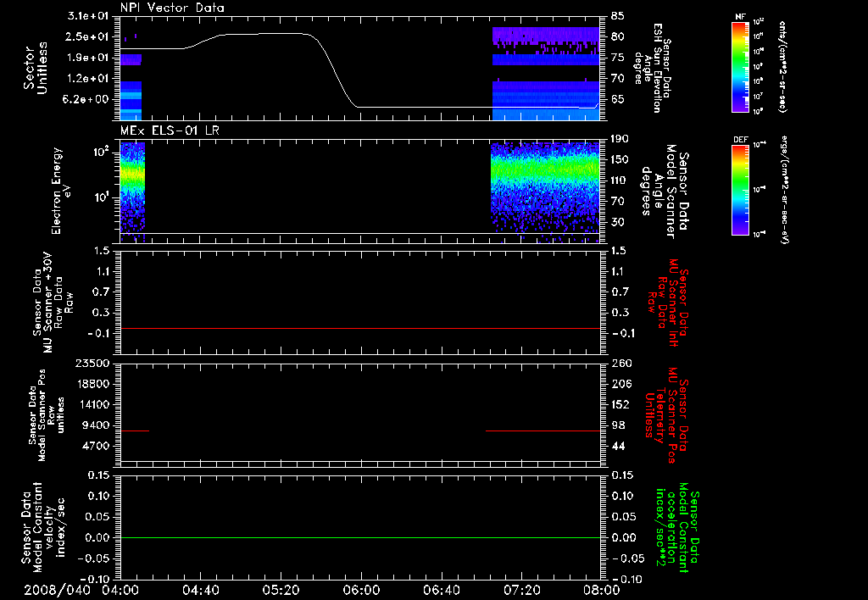Click the "260" telemetry tick value
The width and height of the screenshot is (868, 600).
[x=621, y=363]
